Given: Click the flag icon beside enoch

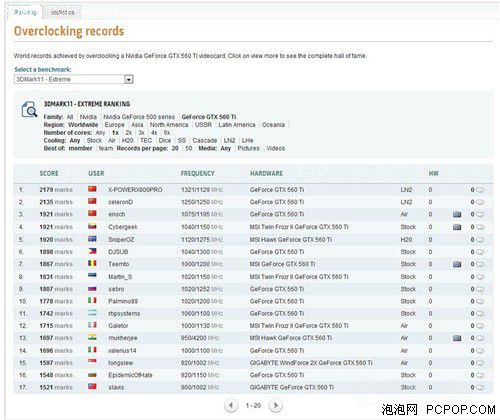Looking at the screenshot, I should [x=92, y=213].
